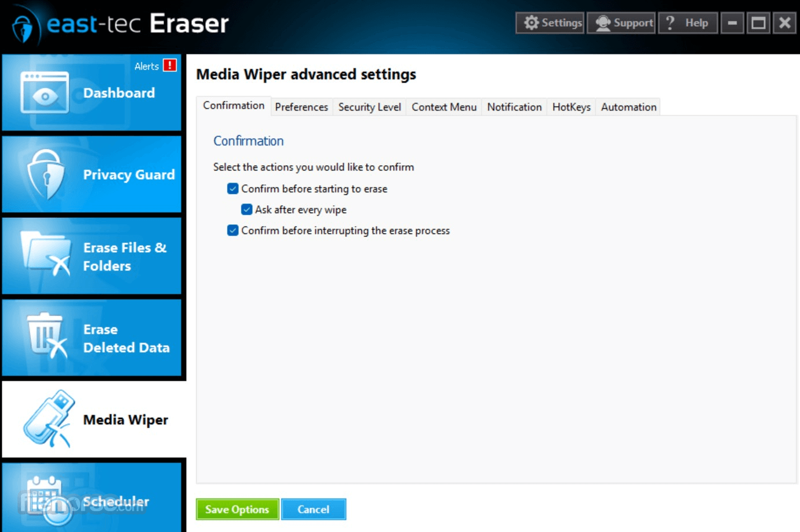Click the Settings gear icon
Screen dimensions: 800x532
click(531, 23)
